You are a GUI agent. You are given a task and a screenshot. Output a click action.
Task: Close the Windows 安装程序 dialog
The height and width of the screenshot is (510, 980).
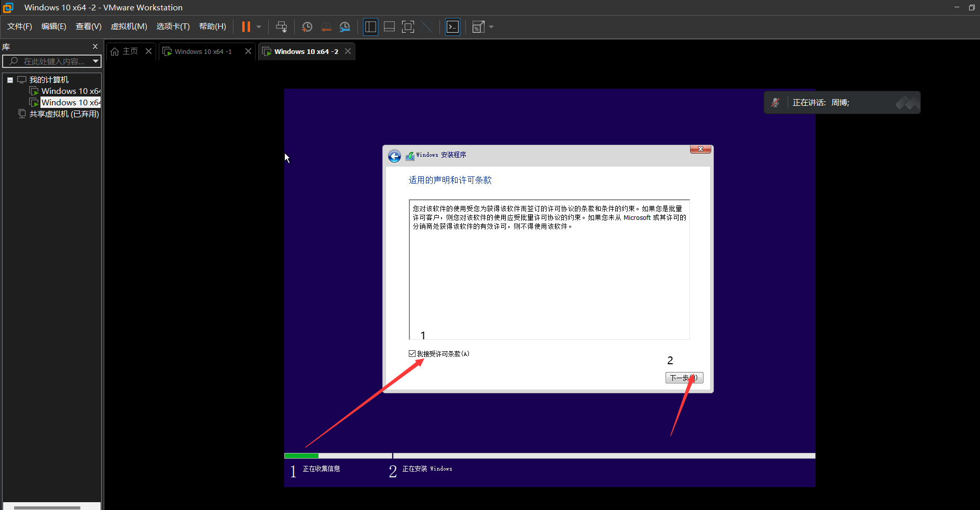pos(700,149)
